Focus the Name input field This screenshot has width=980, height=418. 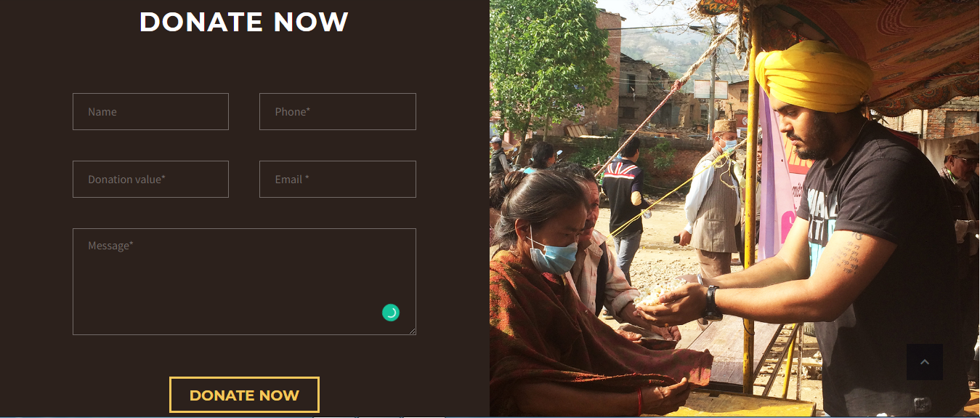click(x=150, y=111)
